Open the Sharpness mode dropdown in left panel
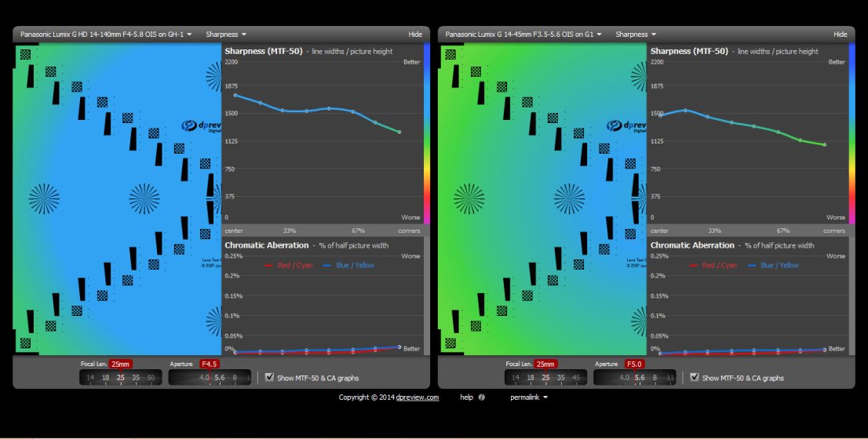868x439 pixels. (x=226, y=34)
